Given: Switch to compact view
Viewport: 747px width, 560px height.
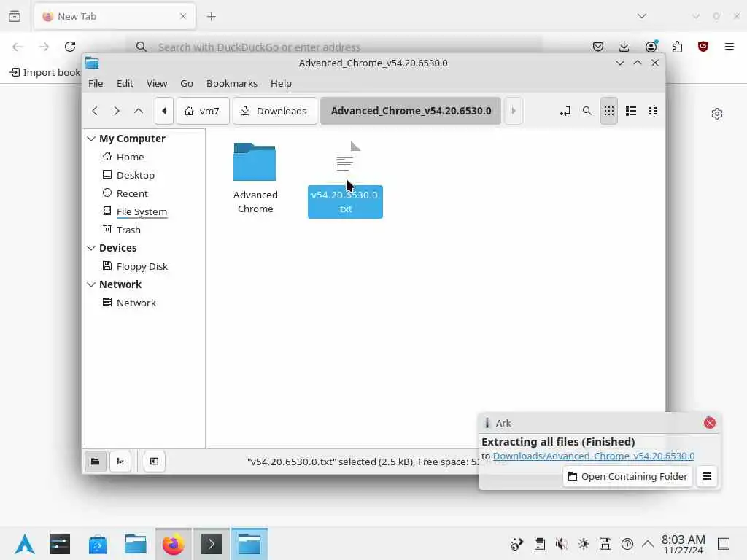Looking at the screenshot, I should pos(653,111).
